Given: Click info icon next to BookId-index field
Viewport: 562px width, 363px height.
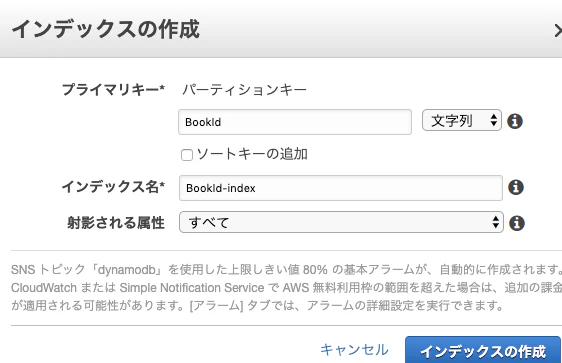Looking at the screenshot, I should tap(516, 187).
